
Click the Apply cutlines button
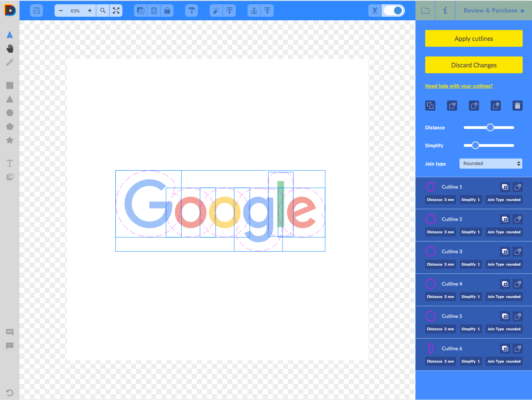tap(474, 38)
